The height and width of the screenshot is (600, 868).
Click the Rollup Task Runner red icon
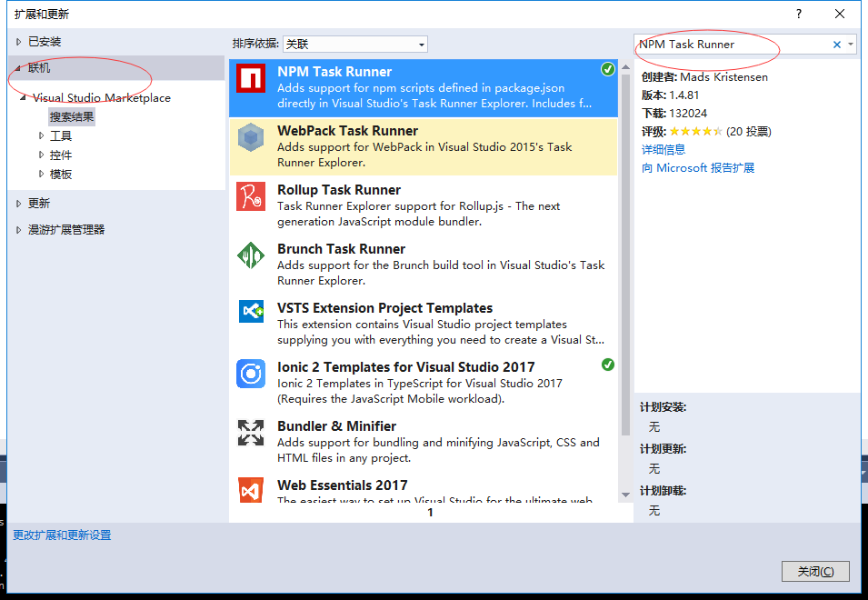pos(251,196)
